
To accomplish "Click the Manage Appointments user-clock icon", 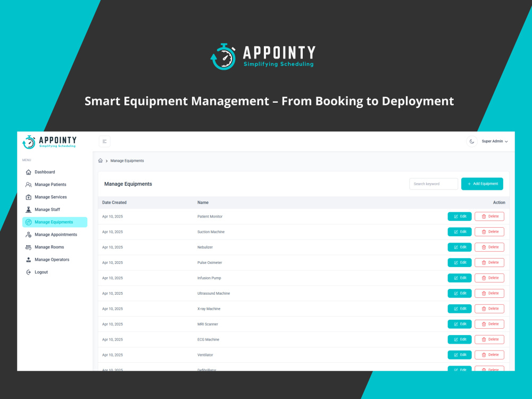I will tap(29, 235).
